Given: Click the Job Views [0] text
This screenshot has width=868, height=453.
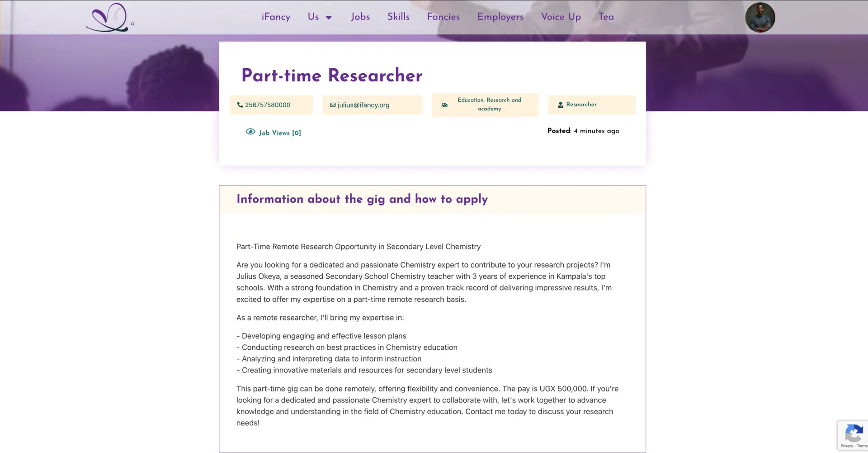Looking at the screenshot, I should 280,133.
